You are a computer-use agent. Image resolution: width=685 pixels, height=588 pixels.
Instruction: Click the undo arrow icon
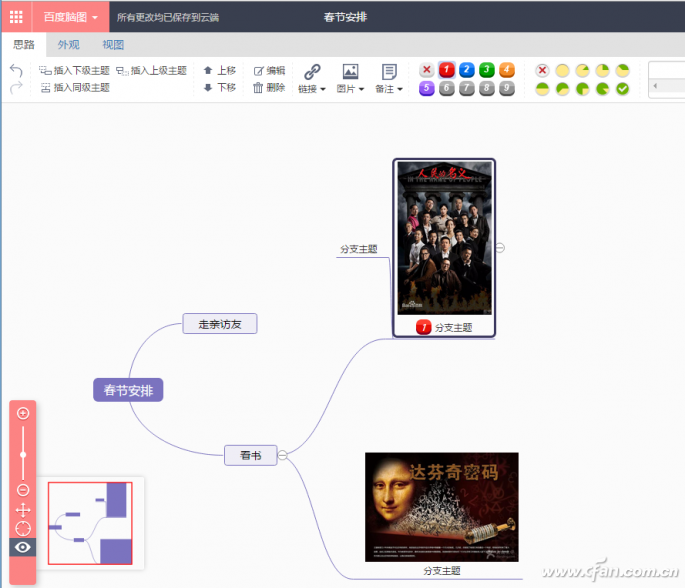[16, 70]
